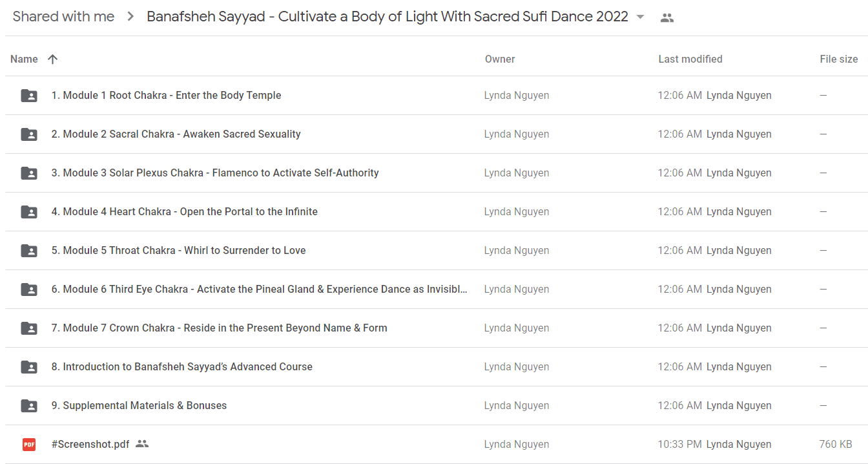Screen dimensions: 868x464
Task: Select 5. Module 5 Throat Chakra folder name
Action: click(x=178, y=250)
